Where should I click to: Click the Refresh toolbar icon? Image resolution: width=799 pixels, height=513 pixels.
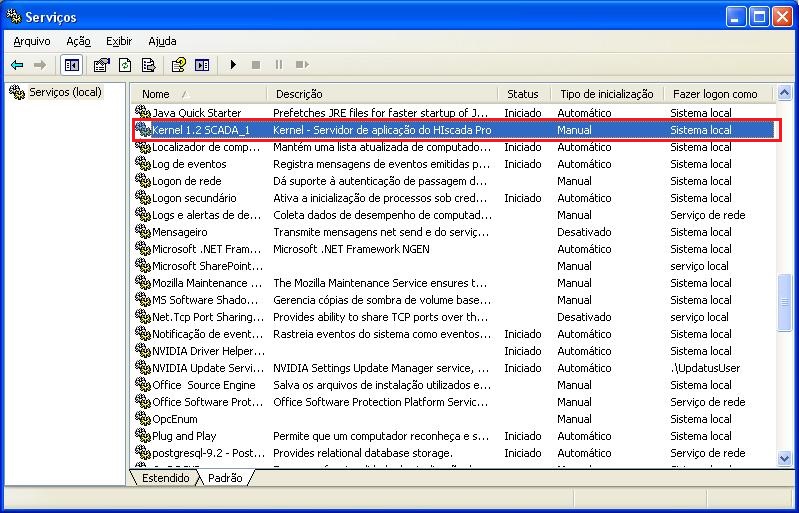[x=125, y=65]
